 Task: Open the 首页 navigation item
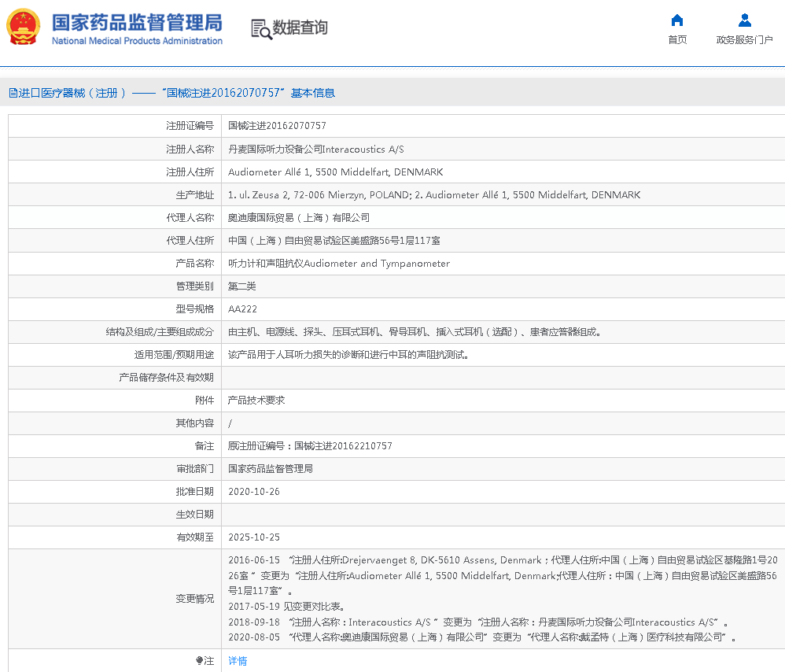click(x=676, y=40)
